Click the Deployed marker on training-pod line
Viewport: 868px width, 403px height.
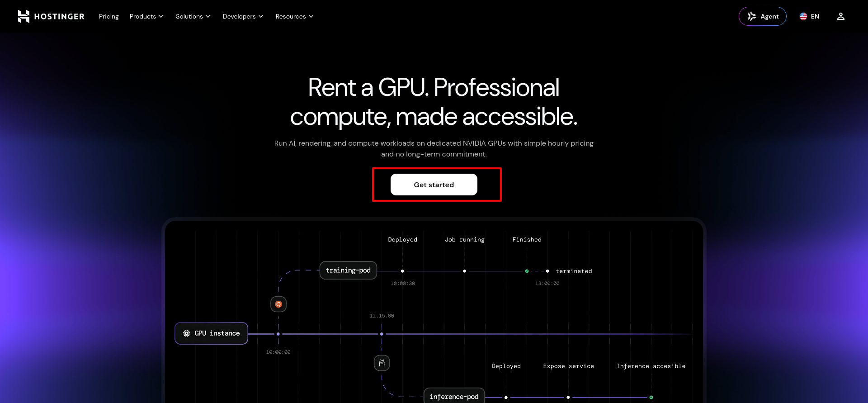coord(402,271)
